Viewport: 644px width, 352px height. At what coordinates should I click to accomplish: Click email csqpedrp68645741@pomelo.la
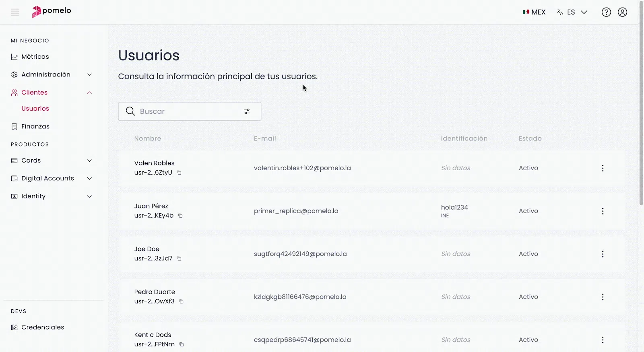click(x=302, y=340)
